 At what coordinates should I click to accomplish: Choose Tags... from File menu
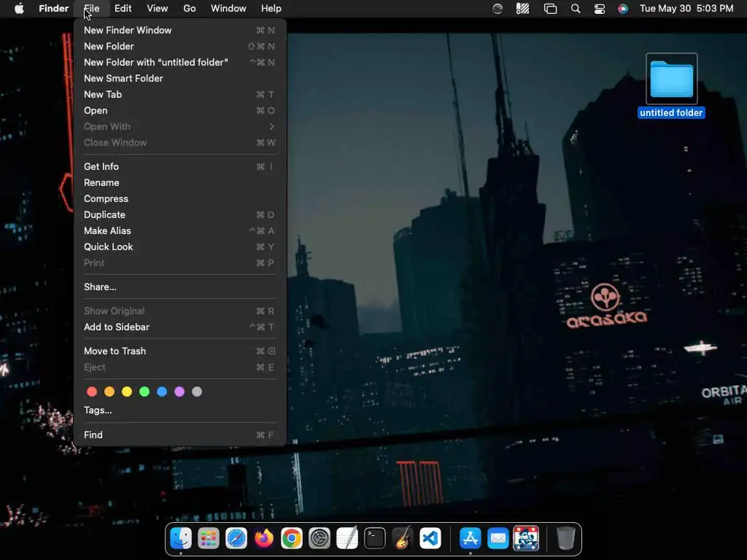click(180, 410)
